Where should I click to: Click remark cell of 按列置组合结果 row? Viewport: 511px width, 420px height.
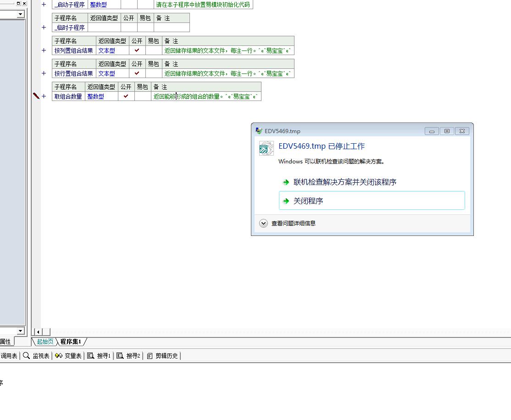click(228, 50)
